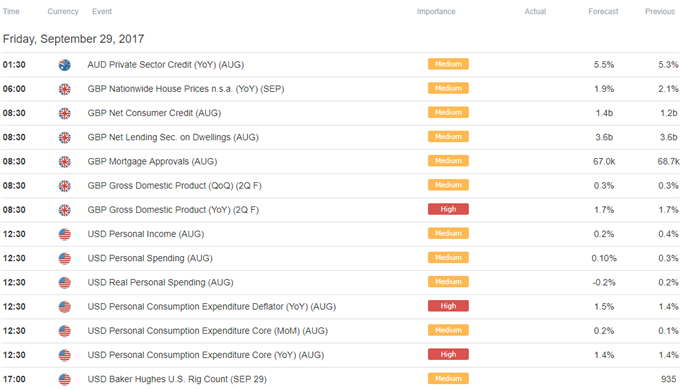Click the Previous column header
Image resolution: width=680 pixels, height=389 pixels.
click(660, 12)
